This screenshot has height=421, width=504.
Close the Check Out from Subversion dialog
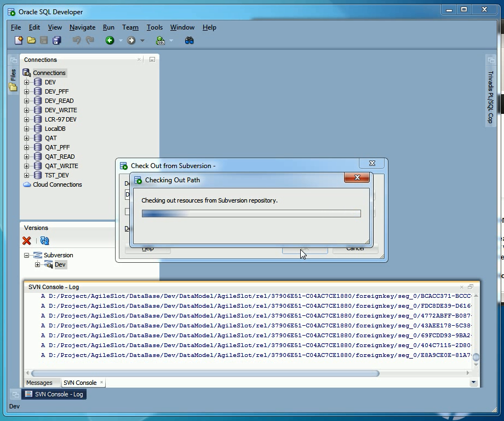click(372, 163)
